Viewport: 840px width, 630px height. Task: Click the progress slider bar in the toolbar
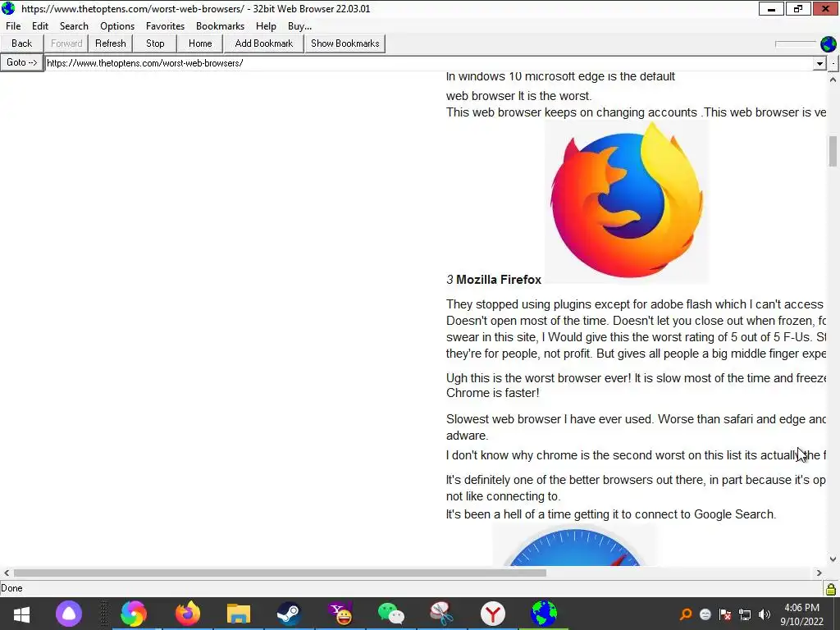[x=796, y=44]
